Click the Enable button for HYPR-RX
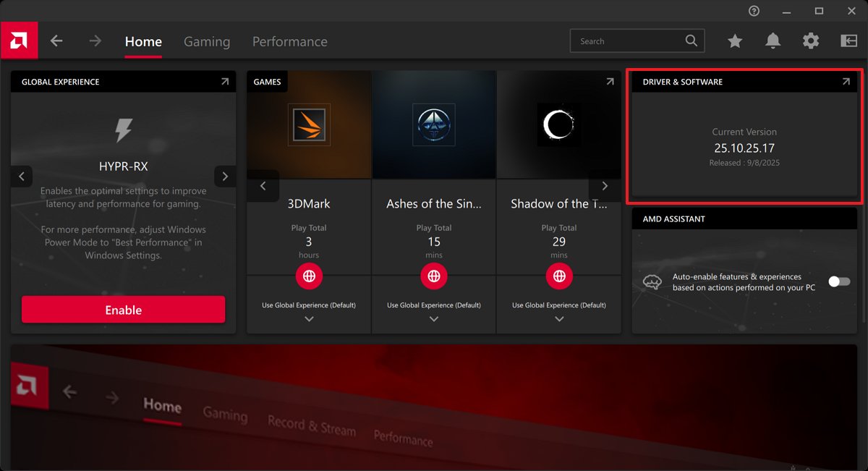The height and width of the screenshot is (471, 868). [123, 309]
